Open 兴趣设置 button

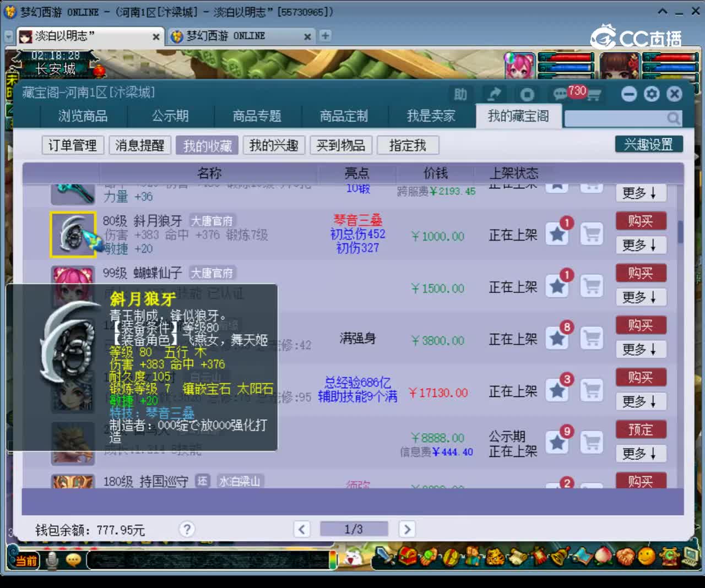click(x=649, y=144)
